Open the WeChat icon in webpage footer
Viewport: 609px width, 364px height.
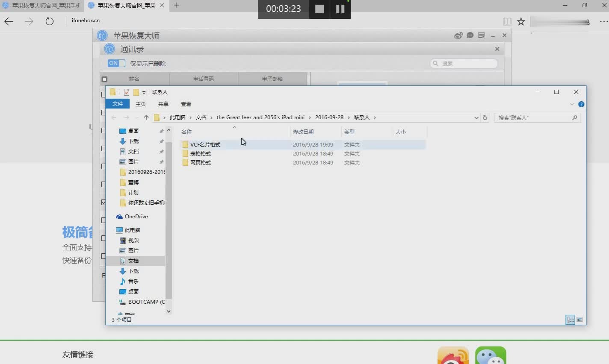[491, 355]
